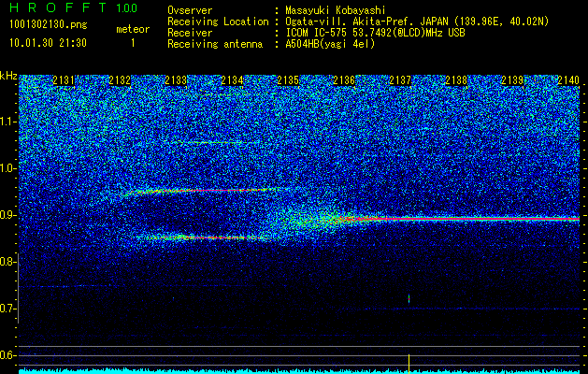The image size is (588, 374).
Task: Click the 0.9 kHz frequency label
Action: (x=7, y=215)
